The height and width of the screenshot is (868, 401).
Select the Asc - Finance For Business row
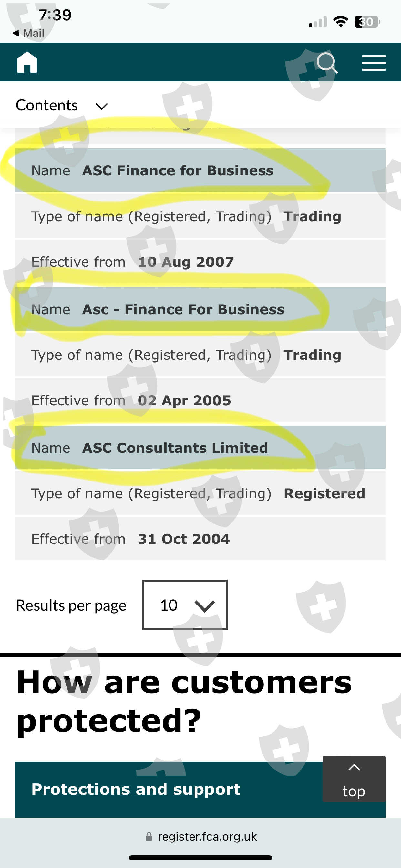tap(200, 309)
